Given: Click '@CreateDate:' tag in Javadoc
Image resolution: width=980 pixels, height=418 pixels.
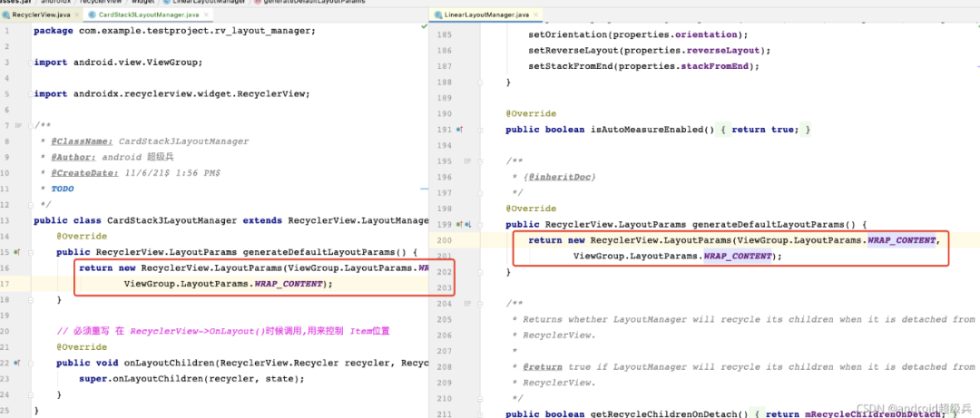Looking at the screenshot, I should click(85, 173).
